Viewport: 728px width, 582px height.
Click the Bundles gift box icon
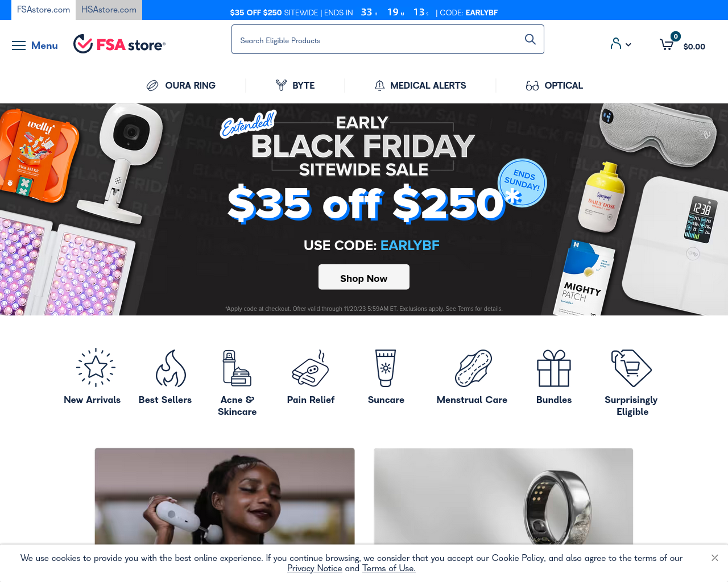point(554,368)
